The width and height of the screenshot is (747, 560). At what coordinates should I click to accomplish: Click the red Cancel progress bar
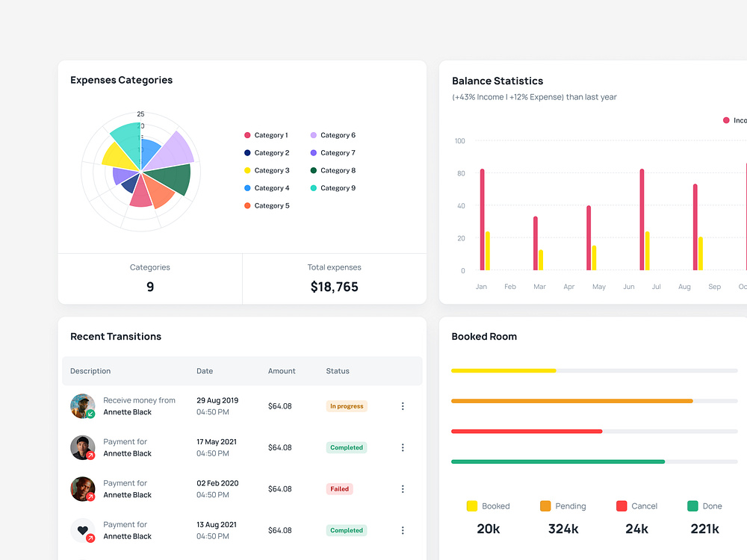[527, 431]
